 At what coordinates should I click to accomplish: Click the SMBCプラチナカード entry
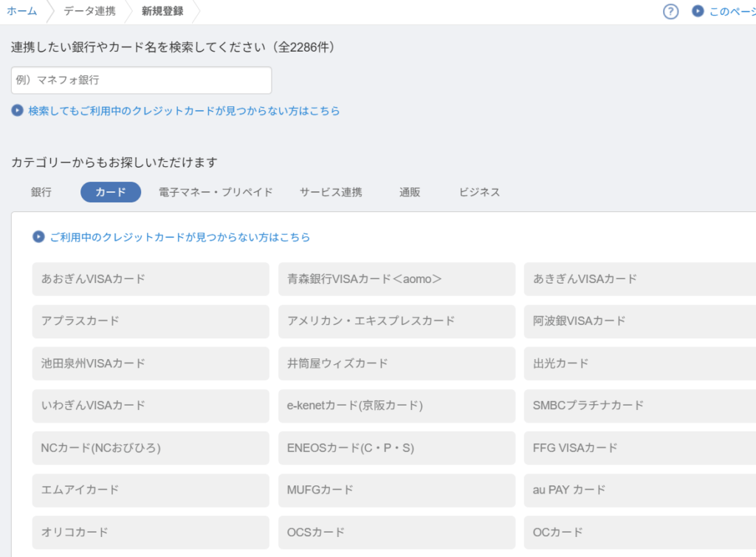click(x=639, y=406)
